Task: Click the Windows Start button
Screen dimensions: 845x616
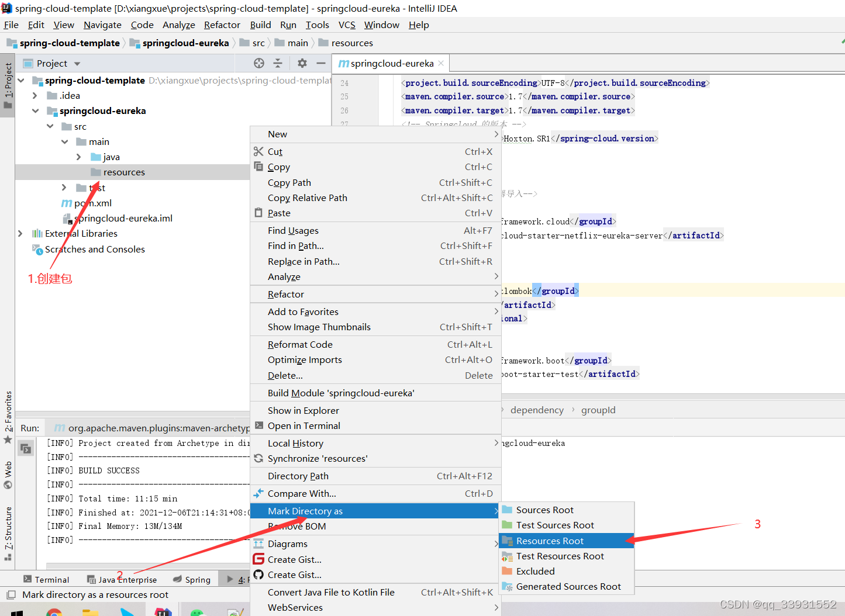Action: click(16, 612)
